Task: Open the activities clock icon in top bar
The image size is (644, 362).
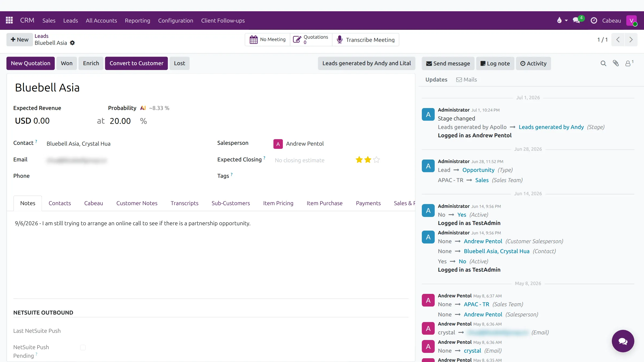Action: pyautogui.click(x=594, y=21)
